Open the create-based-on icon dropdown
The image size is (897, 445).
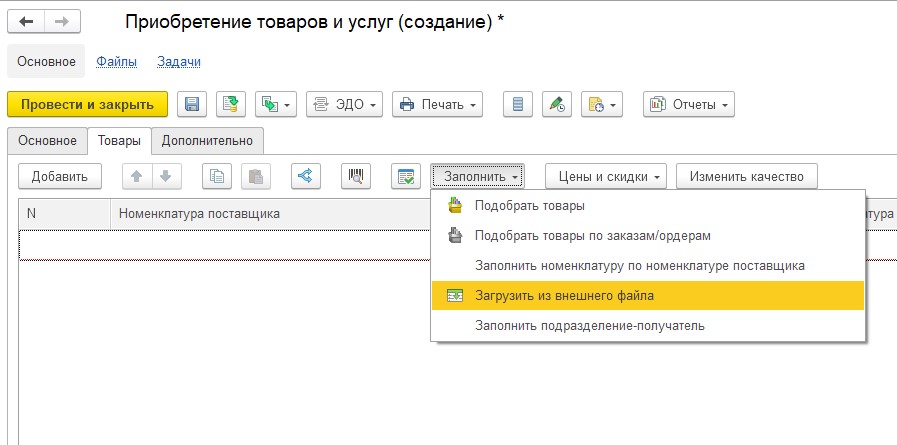coord(277,105)
